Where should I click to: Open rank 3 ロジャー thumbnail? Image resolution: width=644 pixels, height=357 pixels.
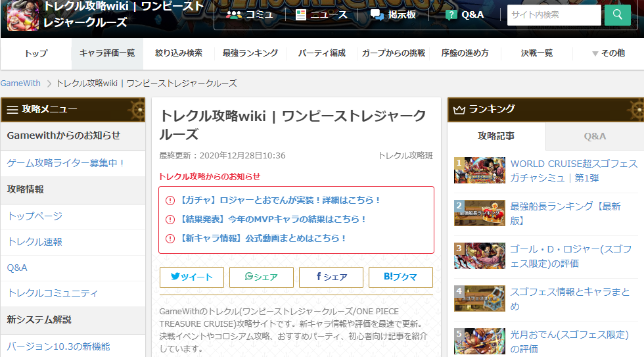click(x=480, y=256)
